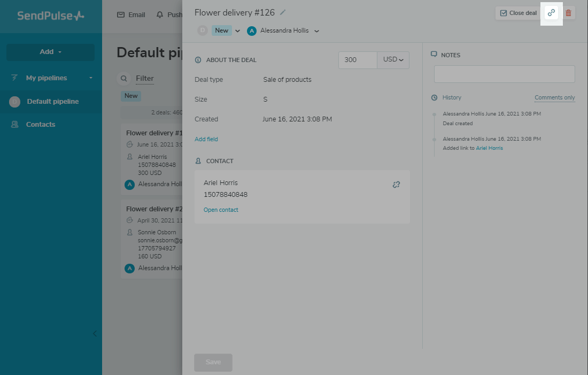This screenshot has width=588, height=375.
Task: Expand the Alessandra Hollis assignee dropdown
Action: coord(316,31)
